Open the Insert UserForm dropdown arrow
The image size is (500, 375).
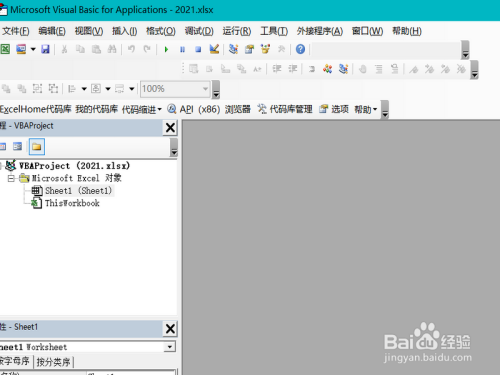click(33, 49)
